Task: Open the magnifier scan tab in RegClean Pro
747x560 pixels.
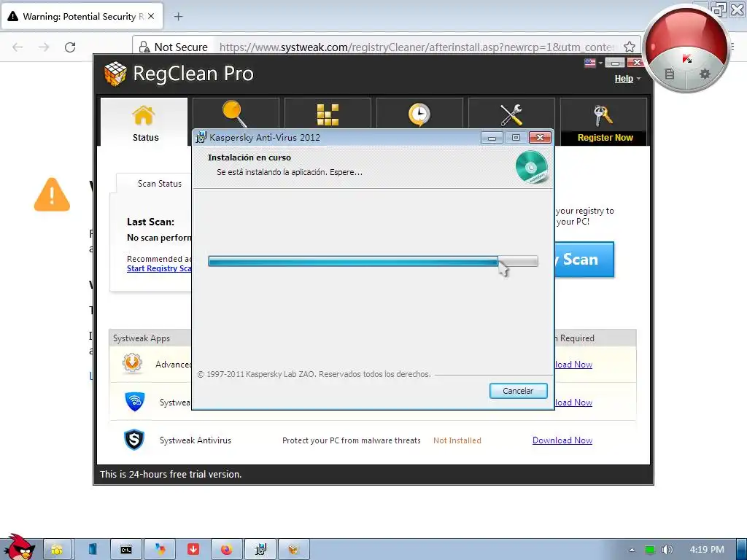Action: tap(236, 113)
